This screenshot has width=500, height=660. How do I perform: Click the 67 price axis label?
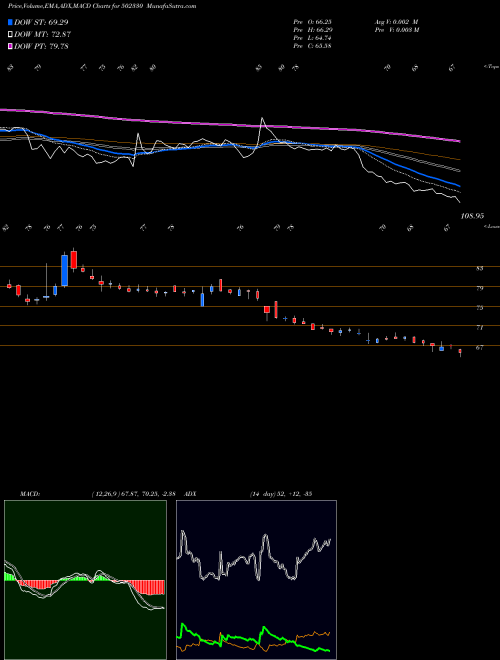click(480, 347)
